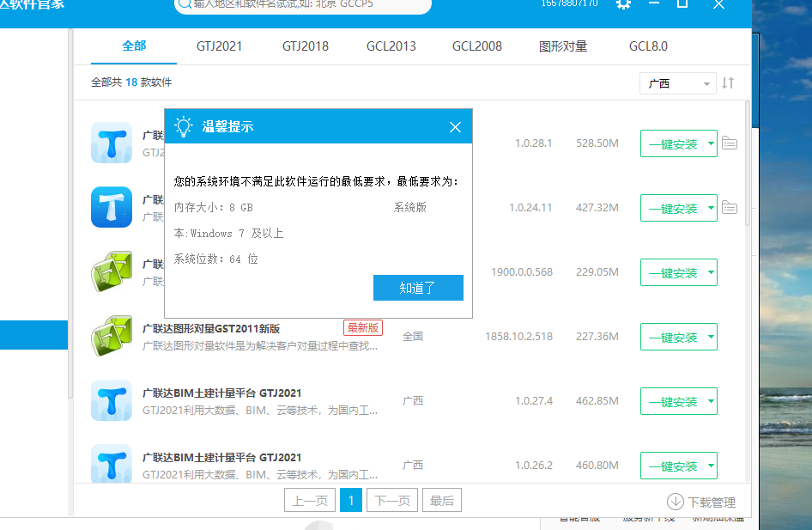Image resolution: width=812 pixels, height=530 pixels.
Task: Open folder icon for version 1.0.28.1 row
Action: tap(730, 143)
